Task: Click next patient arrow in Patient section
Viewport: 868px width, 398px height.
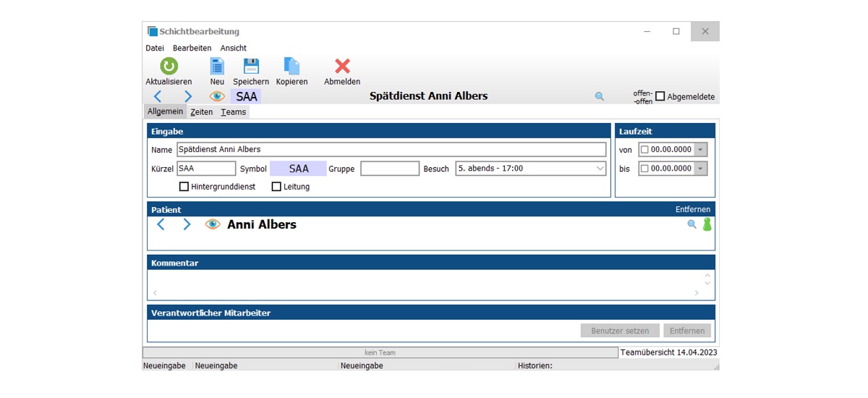Action: [187, 224]
